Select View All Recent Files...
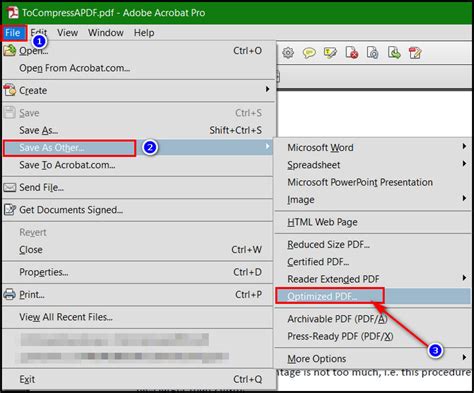 [139, 317]
